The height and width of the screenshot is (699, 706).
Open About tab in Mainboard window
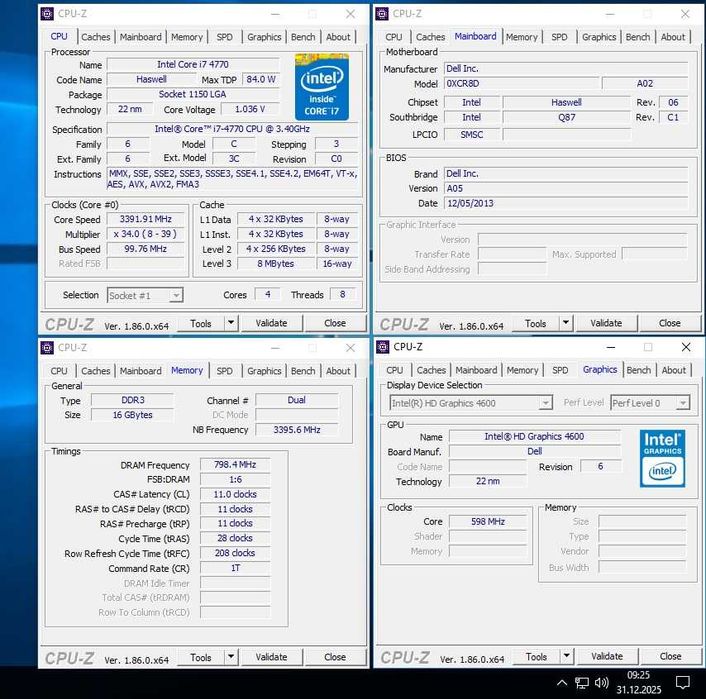pos(673,37)
